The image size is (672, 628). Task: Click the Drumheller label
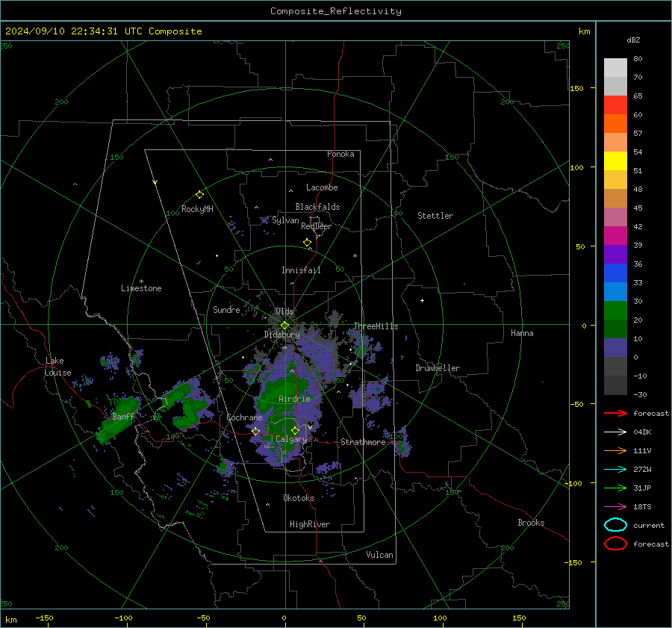point(438,368)
